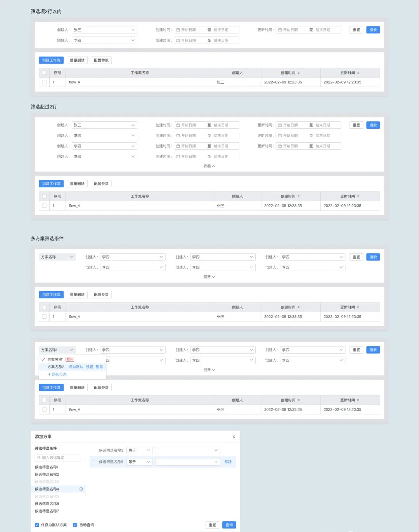Tick flow_A checkbox in table under unnumbered 方案名称 panel

[x=44, y=317]
